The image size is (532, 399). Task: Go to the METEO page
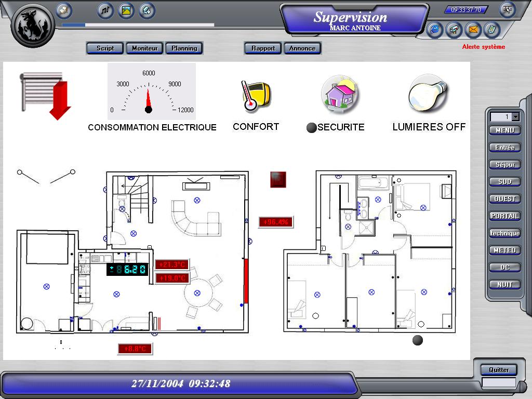pyautogui.click(x=504, y=250)
